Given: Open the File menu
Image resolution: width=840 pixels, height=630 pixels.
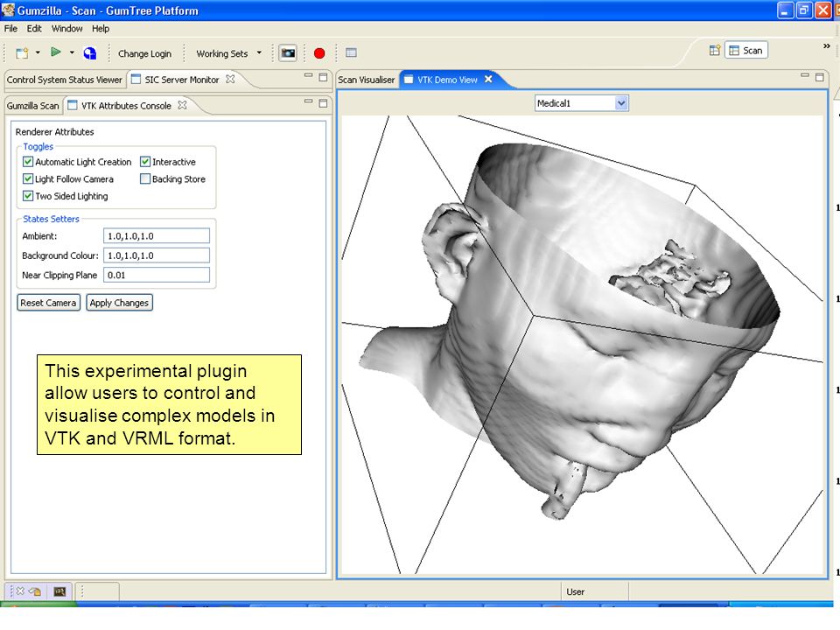Looking at the screenshot, I should point(10,28).
